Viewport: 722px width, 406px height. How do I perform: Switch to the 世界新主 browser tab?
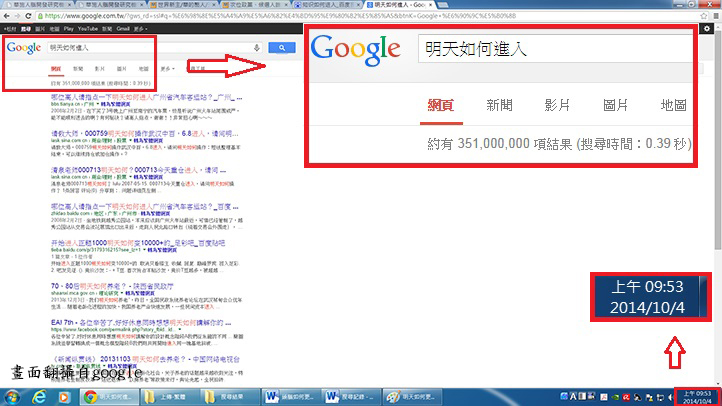[x=182, y=5]
